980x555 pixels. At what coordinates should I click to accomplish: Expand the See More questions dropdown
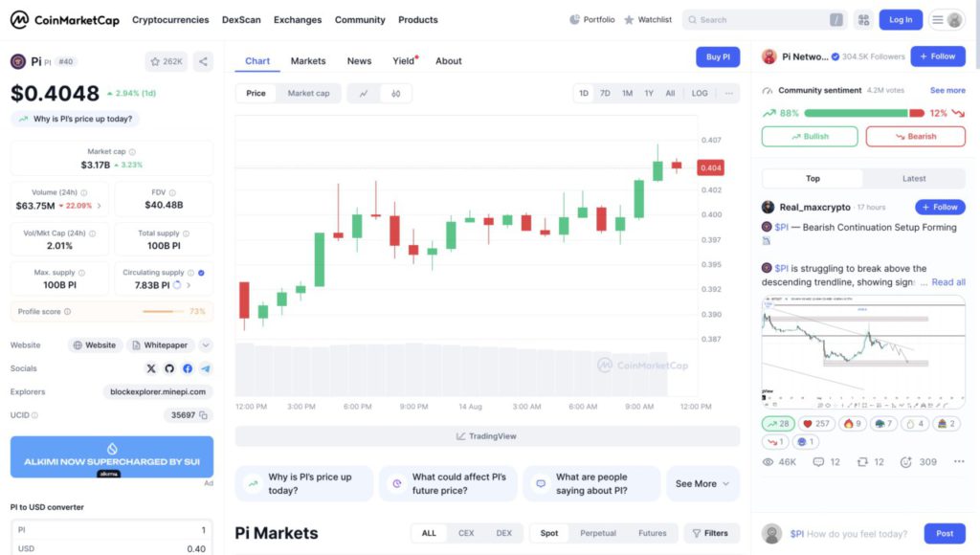tap(702, 484)
